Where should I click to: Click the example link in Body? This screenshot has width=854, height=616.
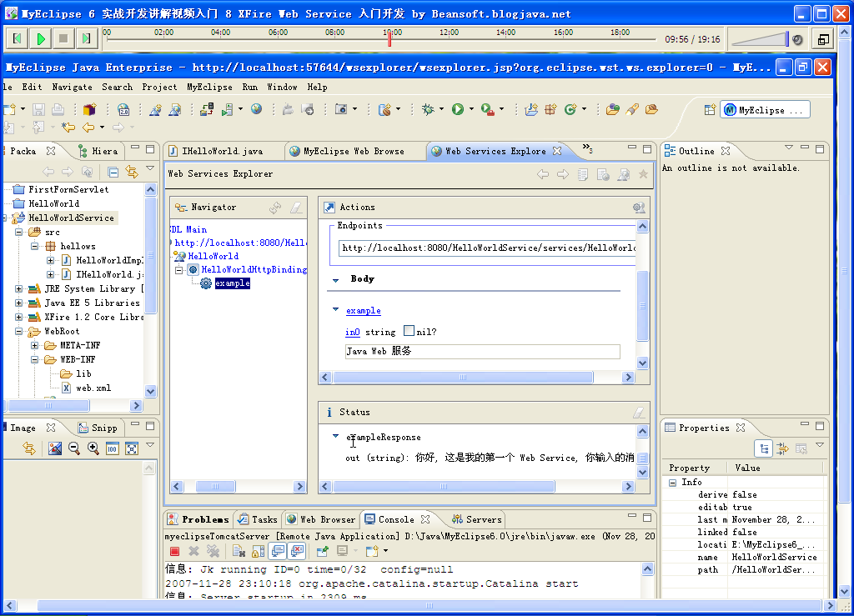(x=364, y=311)
